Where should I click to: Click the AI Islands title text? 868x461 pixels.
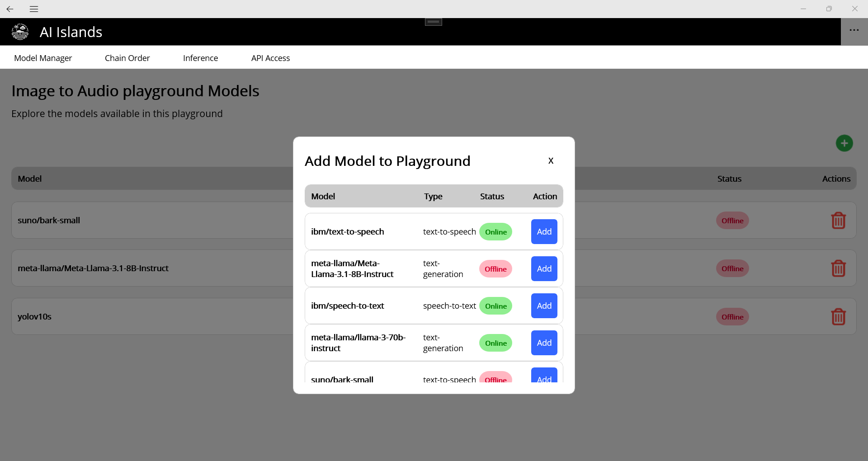coord(71,32)
